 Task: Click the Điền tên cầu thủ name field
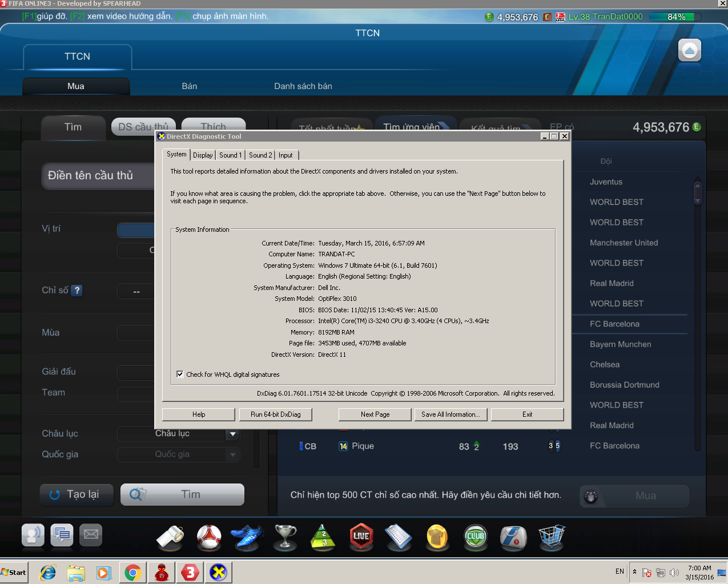click(98, 176)
